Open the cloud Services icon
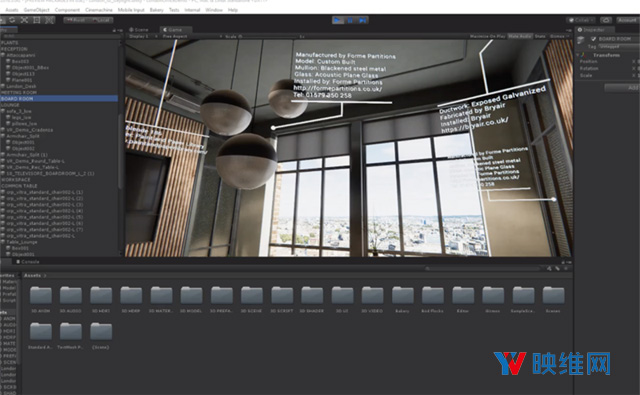 [x=606, y=20]
